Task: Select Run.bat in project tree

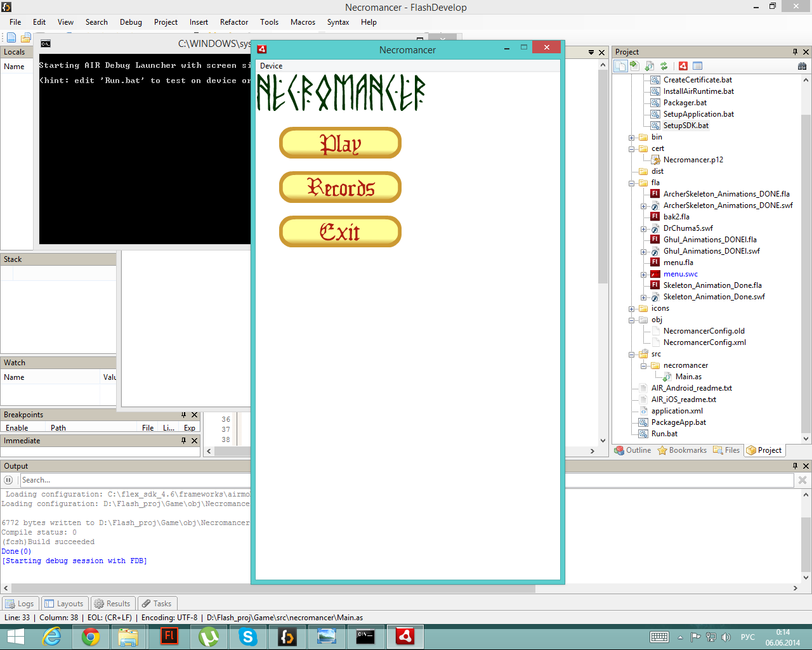Action: coord(664,434)
